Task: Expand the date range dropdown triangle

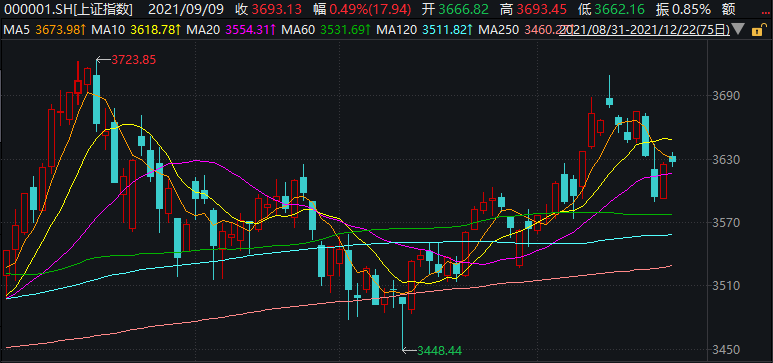Action: tap(738, 30)
